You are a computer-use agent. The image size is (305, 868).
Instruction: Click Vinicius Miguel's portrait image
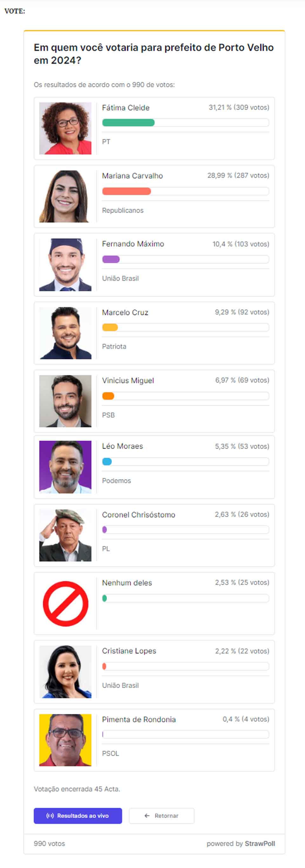click(x=65, y=401)
